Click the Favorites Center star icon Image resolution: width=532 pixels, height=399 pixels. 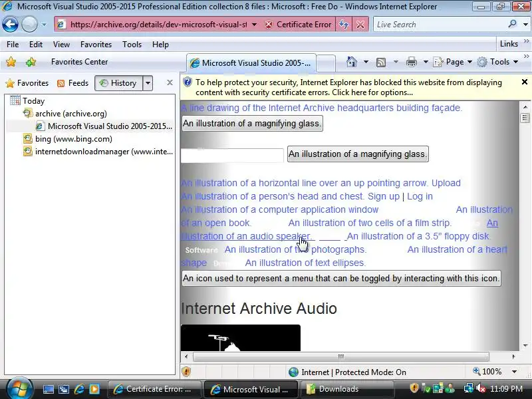tap(11, 62)
